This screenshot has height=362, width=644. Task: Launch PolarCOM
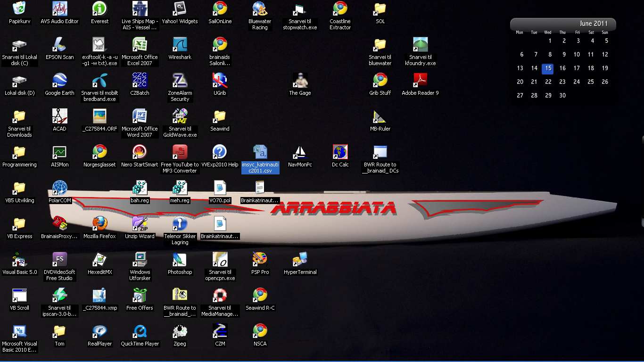59,188
